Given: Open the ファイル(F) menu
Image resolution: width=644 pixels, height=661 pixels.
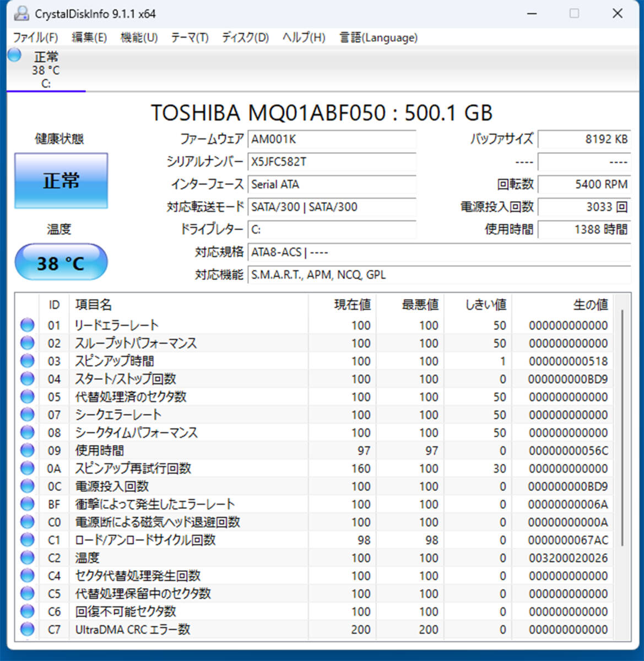Looking at the screenshot, I should click(35, 37).
